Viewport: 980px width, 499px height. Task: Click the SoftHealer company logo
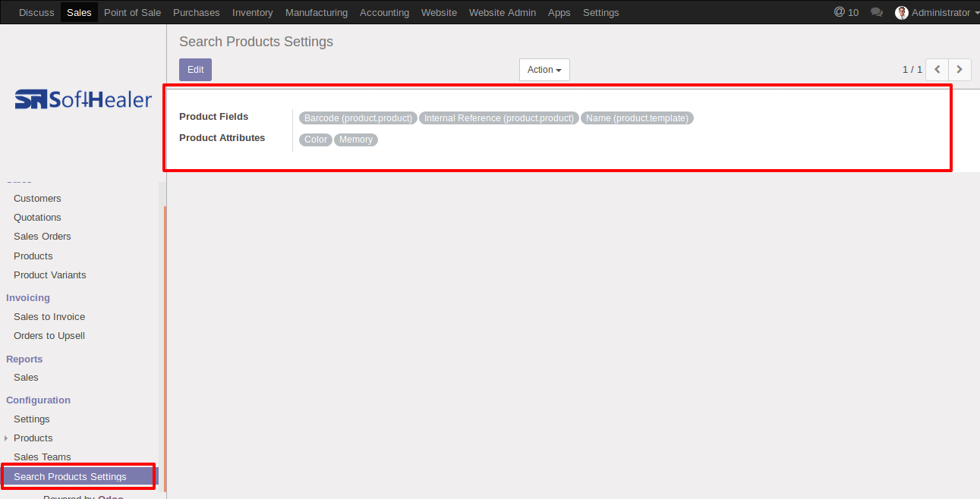pos(84,99)
